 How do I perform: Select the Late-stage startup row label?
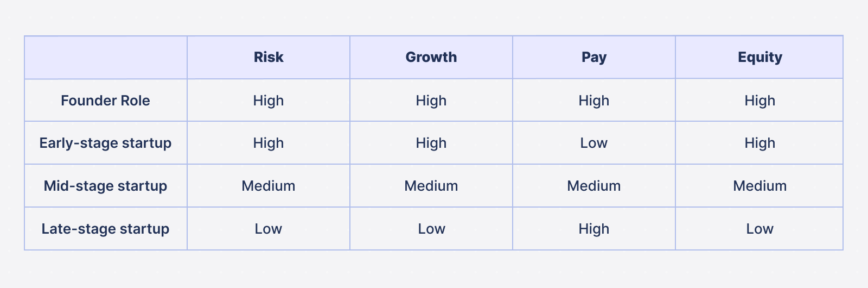(x=106, y=229)
